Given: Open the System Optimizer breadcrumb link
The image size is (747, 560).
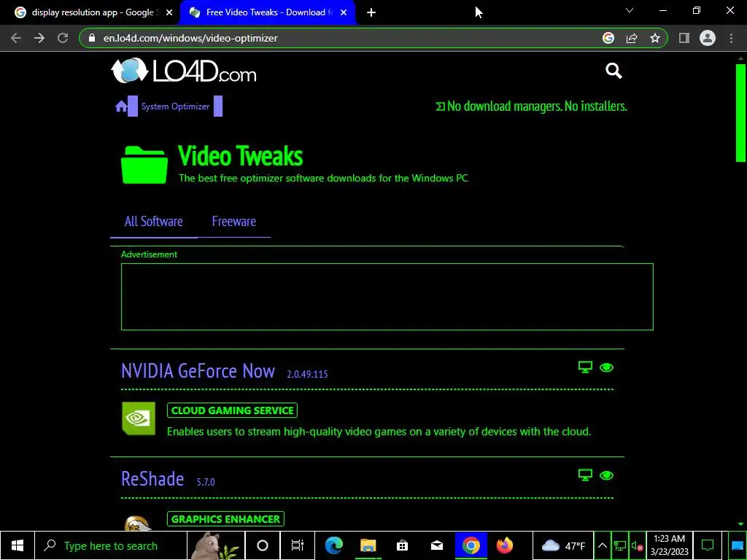Looking at the screenshot, I should pos(175,106).
